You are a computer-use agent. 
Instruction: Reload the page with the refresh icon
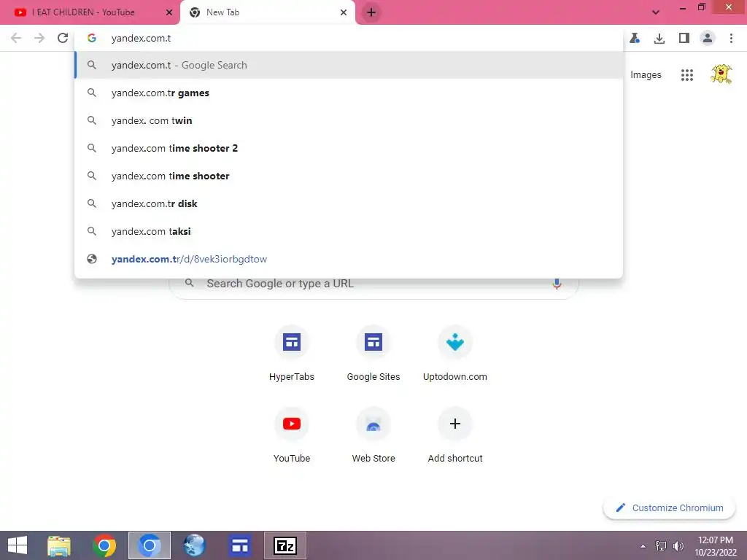(x=63, y=38)
